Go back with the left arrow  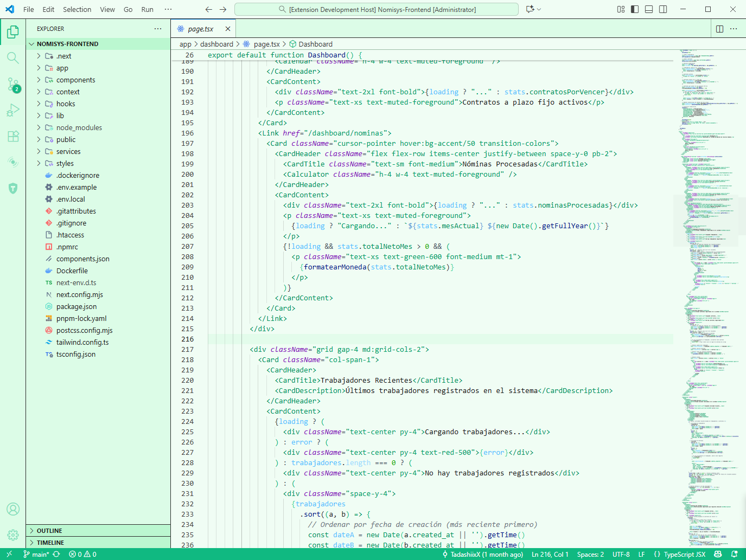pos(209,9)
